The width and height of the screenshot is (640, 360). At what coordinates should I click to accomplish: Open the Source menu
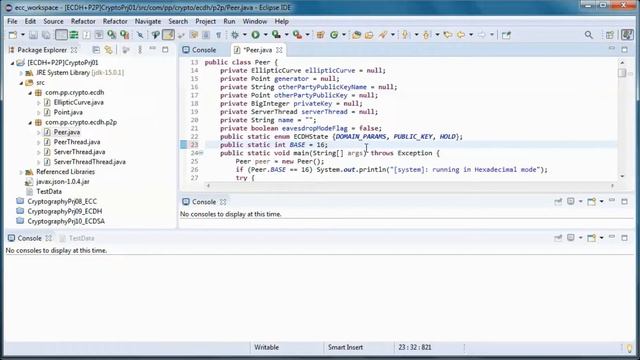point(53,21)
